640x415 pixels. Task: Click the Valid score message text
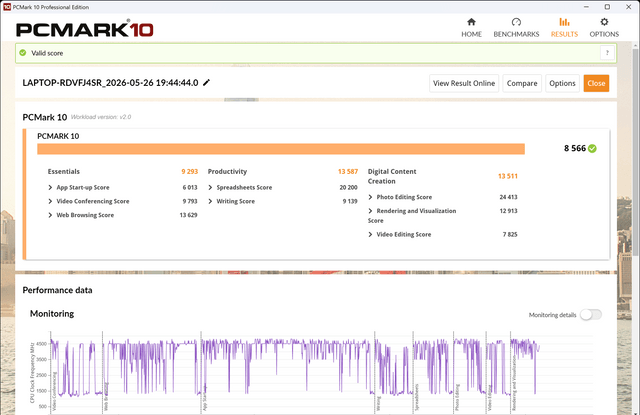(x=47, y=53)
